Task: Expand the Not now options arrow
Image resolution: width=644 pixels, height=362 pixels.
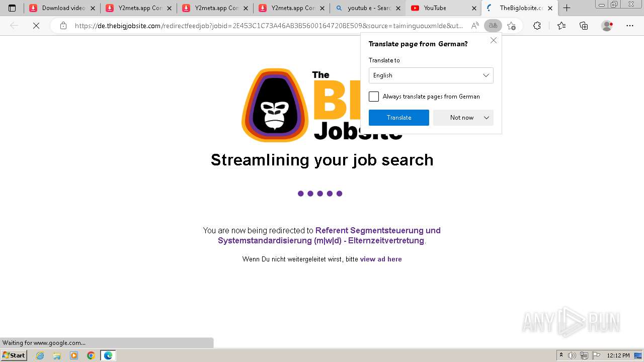Action: (x=487, y=118)
